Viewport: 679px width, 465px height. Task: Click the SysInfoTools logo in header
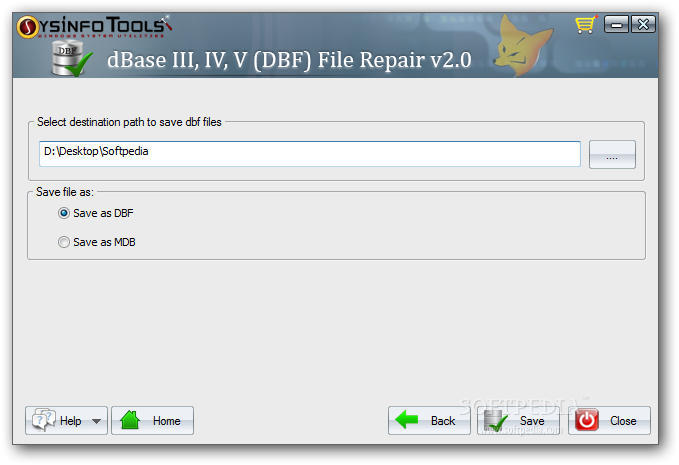[x=94, y=27]
